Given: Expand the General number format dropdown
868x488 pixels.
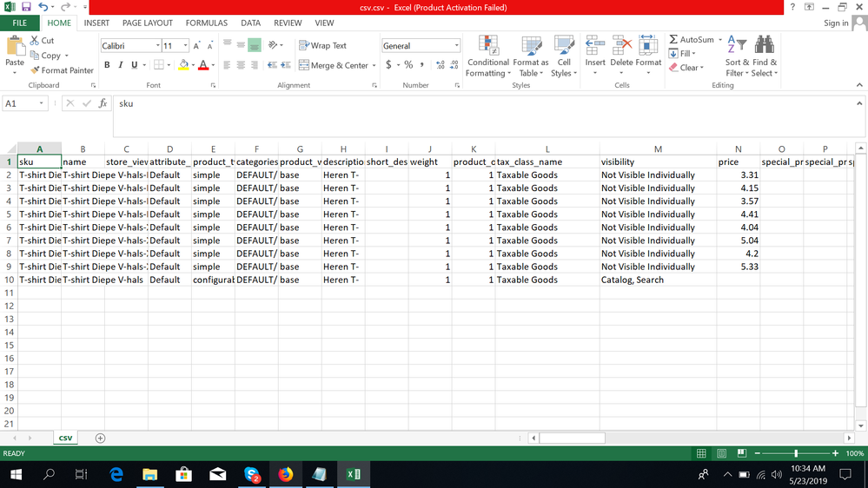Looking at the screenshot, I should click(456, 45).
